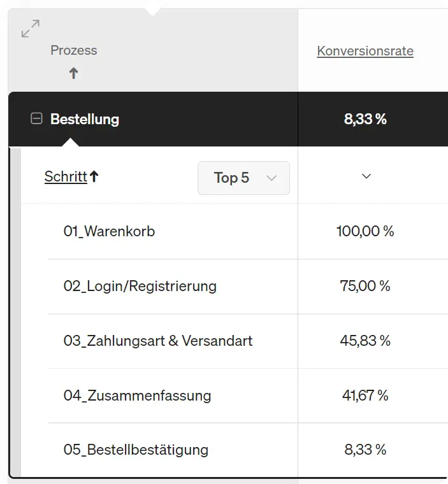Click the 8,33 % value in Bestellung header row

click(x=365, y=119)
